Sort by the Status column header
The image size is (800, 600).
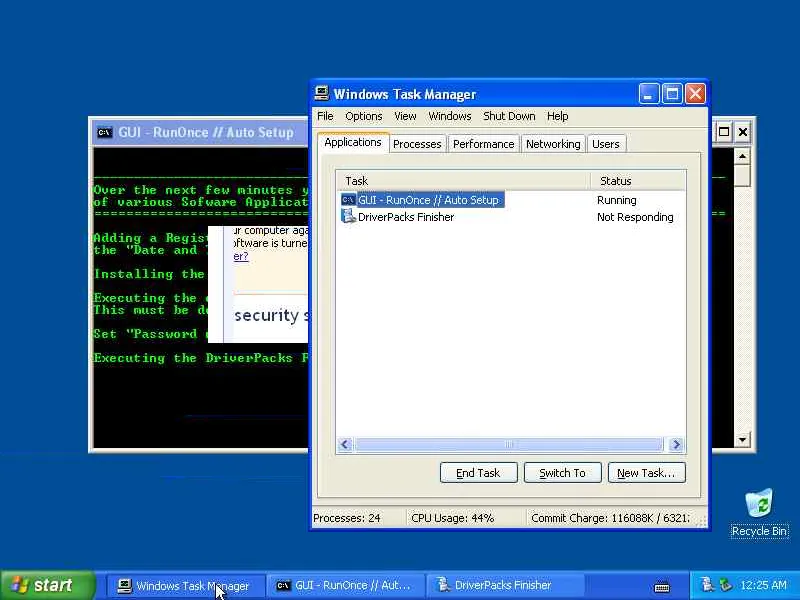tap(638, 181)
